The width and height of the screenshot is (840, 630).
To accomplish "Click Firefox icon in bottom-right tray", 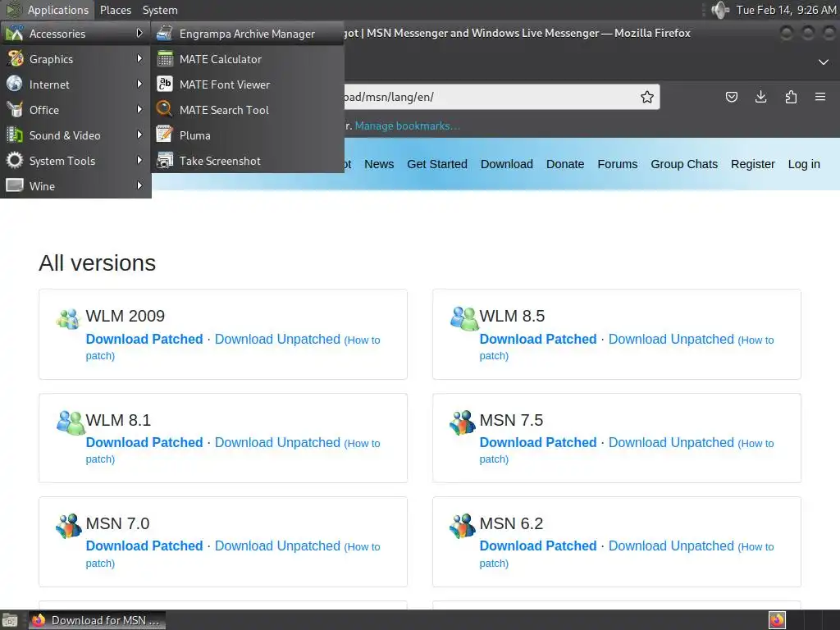I will [777, 620].
